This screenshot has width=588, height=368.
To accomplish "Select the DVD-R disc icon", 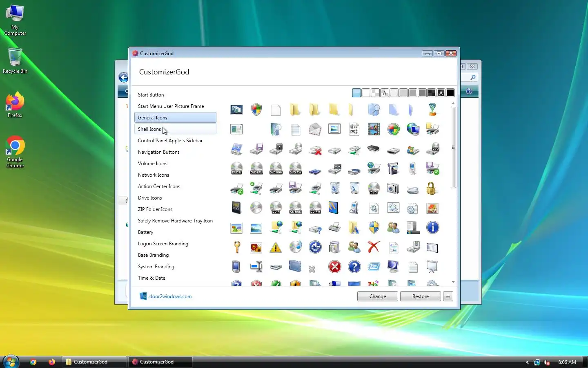I will (x=237, y=168).
